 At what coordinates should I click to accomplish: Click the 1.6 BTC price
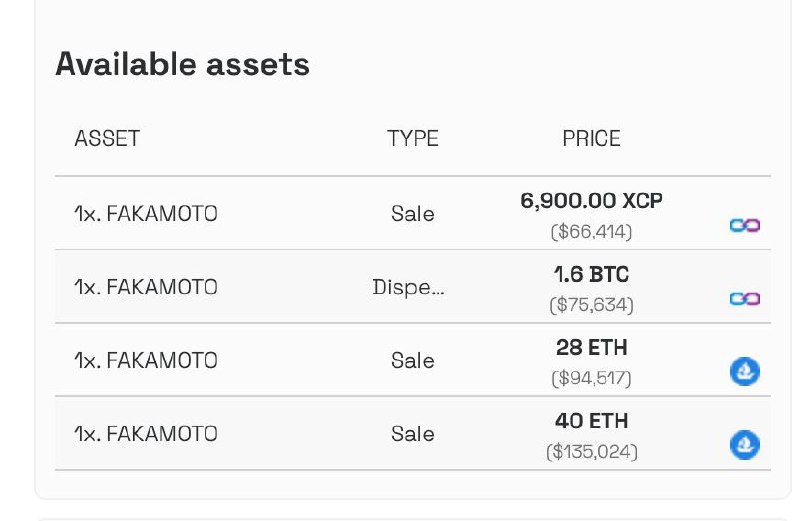[591, 275]
